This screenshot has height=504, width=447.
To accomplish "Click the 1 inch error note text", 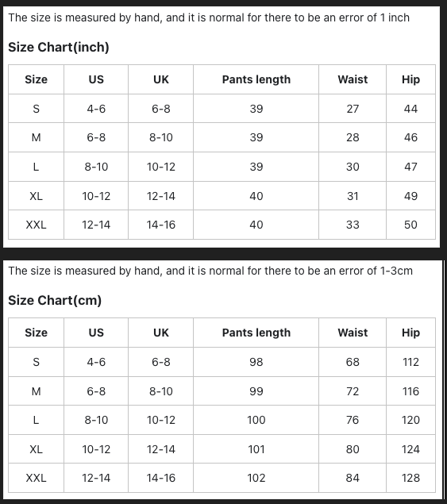I will click(x=209, y=17).
